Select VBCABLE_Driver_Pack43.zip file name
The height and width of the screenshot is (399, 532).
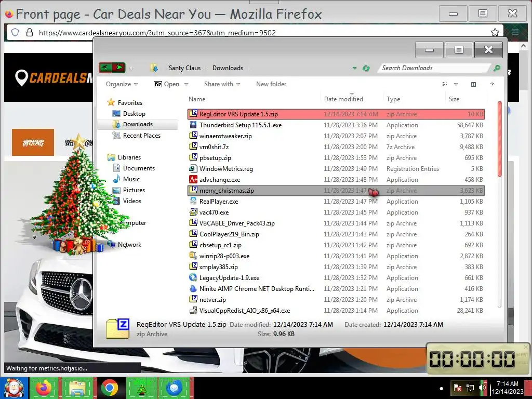point(237,223)
